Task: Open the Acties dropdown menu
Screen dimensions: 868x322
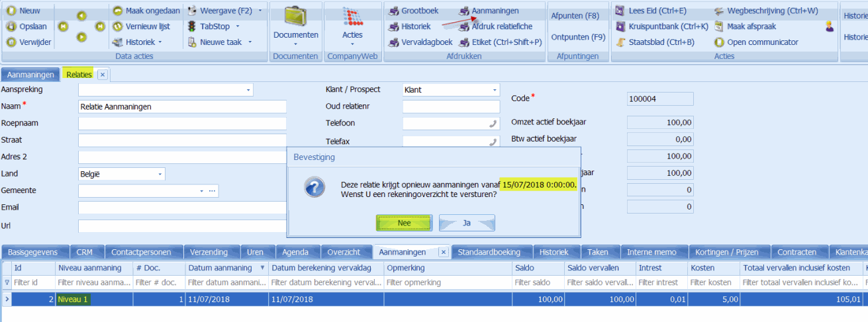Action: (352, 35)
